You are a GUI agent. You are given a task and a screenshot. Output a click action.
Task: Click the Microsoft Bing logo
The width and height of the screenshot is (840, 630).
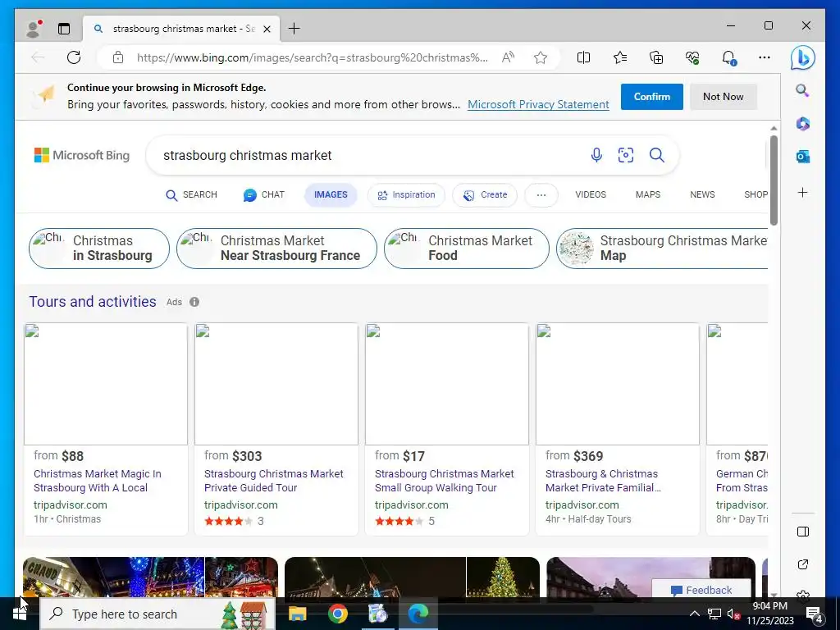(82, 155)
